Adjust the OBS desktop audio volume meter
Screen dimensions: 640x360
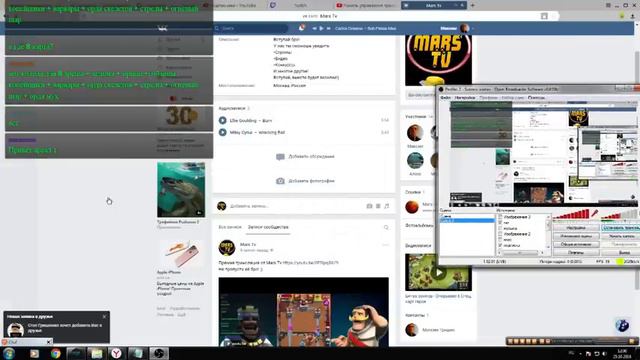point(620,214)
